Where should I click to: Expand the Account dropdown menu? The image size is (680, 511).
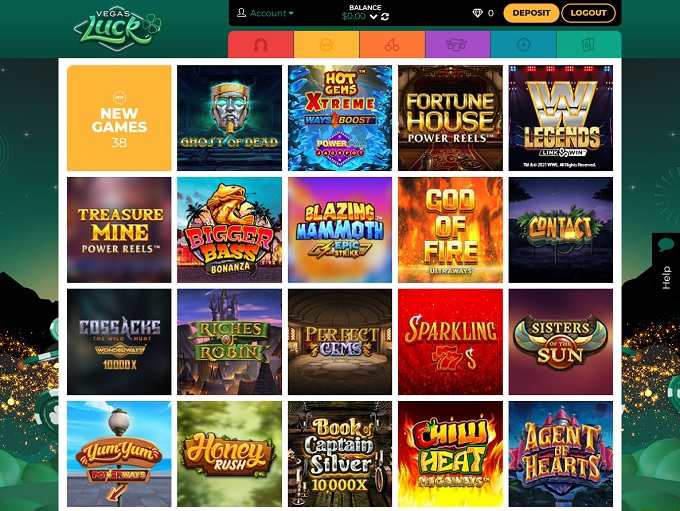click(x=265, y=13)
